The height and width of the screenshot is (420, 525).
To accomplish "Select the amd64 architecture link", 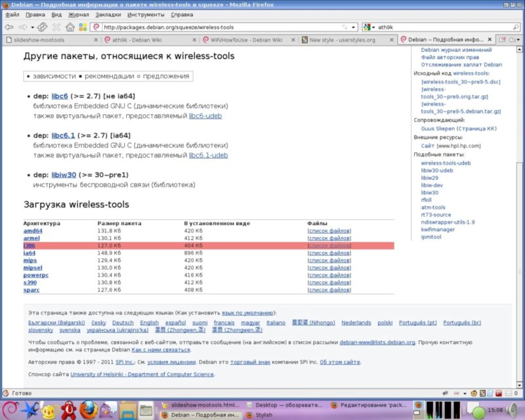I will click(x=33, y=231).
